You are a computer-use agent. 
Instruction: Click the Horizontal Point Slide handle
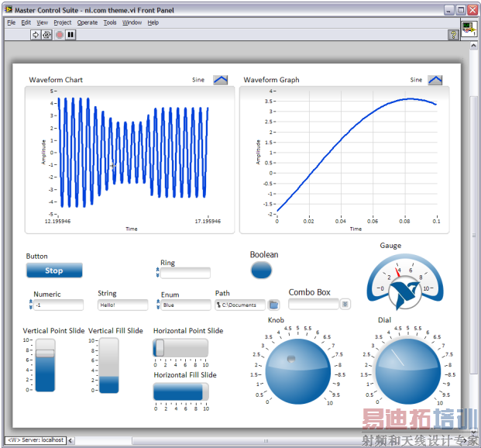[159, 348]
